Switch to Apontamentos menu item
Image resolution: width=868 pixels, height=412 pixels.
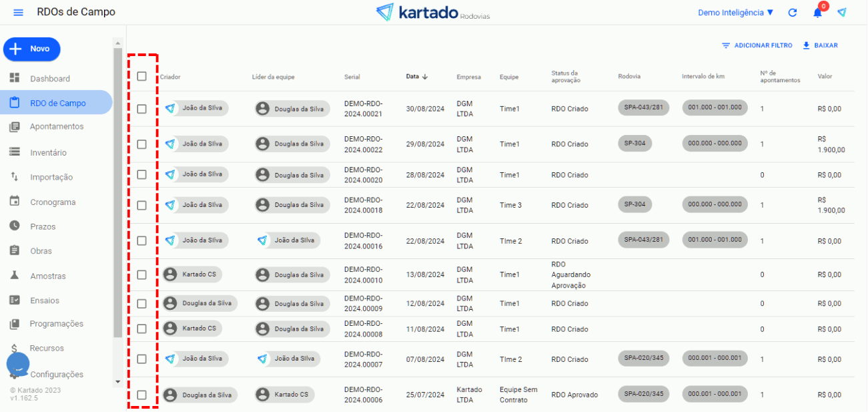coord(56,127)
